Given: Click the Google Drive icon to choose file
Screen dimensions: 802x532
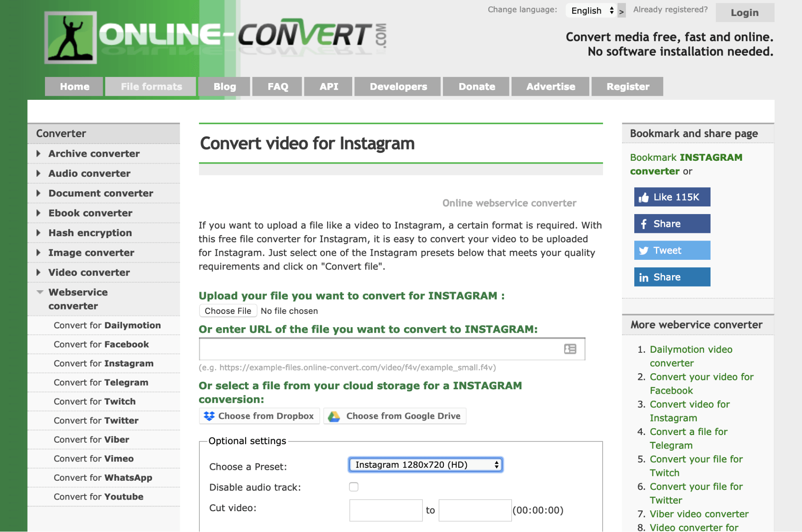Looking at the screenshot, I should [333, 415].
